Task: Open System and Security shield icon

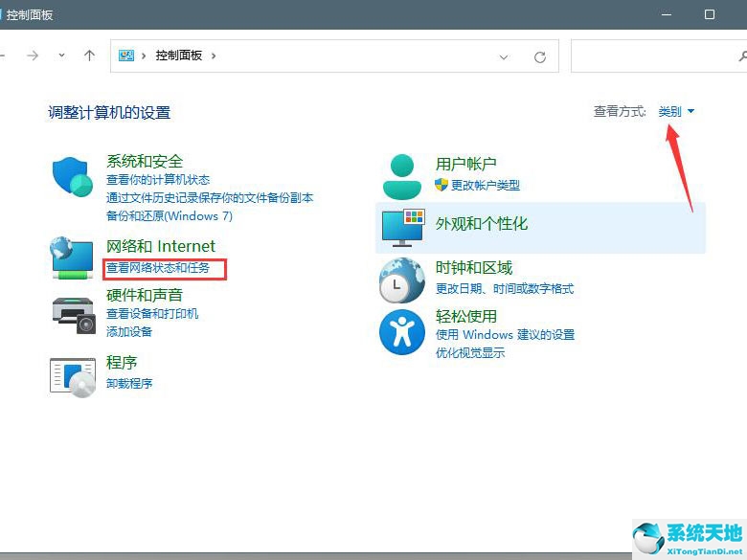Action: [72, 177]
